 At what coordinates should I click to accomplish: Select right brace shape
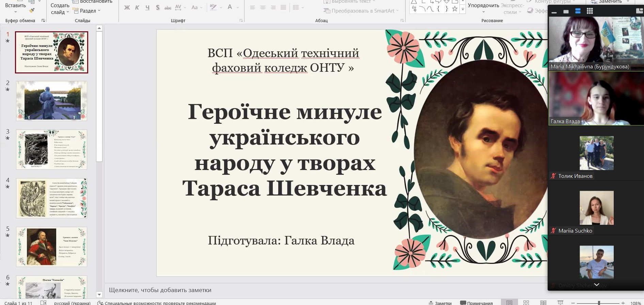446,9
